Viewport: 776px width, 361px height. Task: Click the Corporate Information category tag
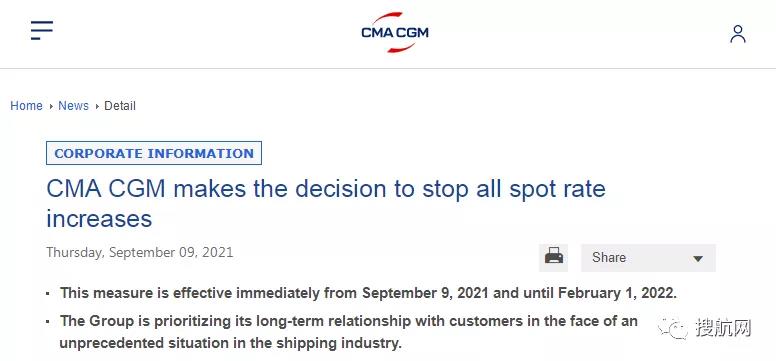[154, 153]
